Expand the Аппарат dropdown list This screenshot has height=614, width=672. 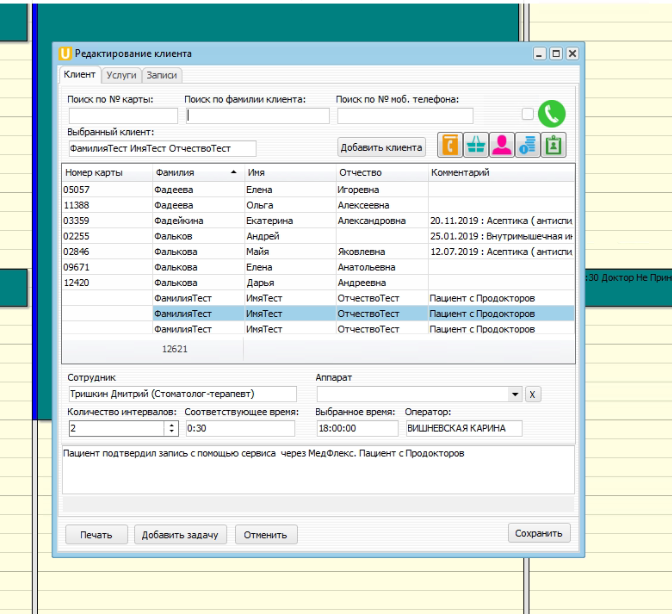pyautogui.click(x=515, y=395)
